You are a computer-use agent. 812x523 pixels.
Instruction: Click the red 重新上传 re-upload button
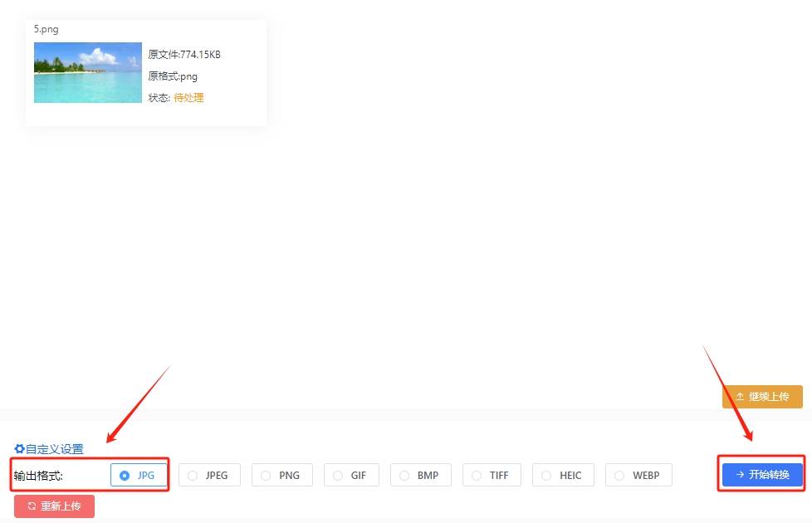tap(54, 506)
